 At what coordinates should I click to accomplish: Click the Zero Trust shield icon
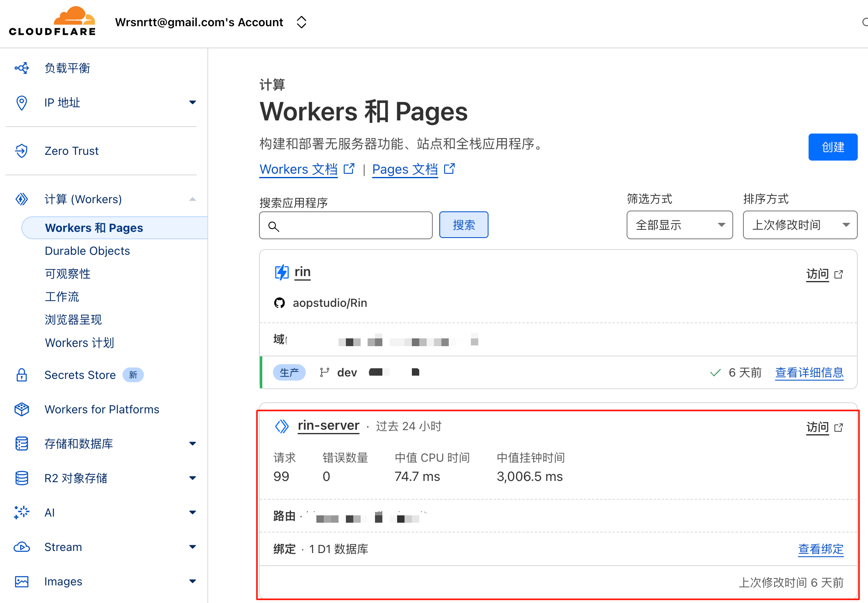(22, 151)
